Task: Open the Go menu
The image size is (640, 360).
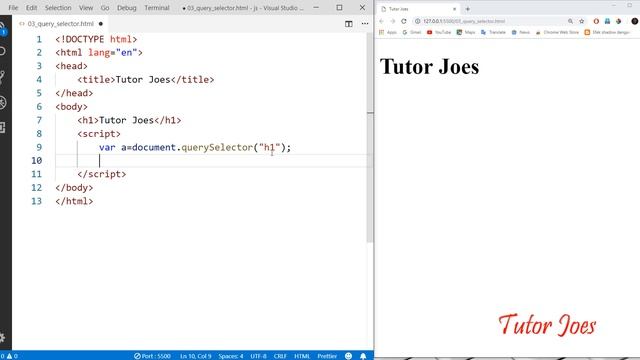Action: coord(105,8)
